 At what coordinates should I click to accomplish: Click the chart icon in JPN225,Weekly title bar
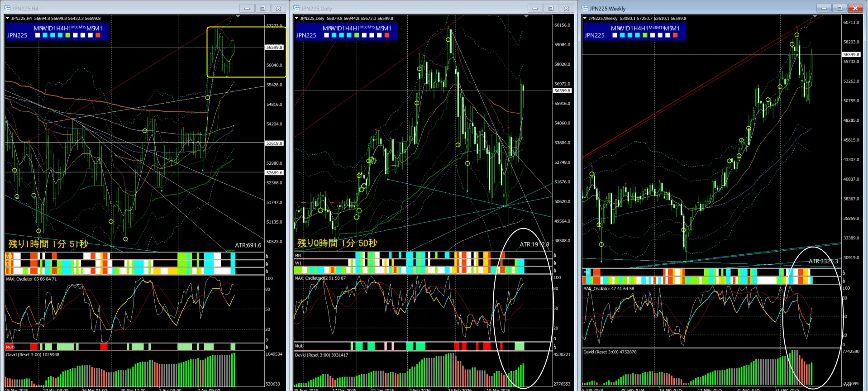(x=585, y=8)
